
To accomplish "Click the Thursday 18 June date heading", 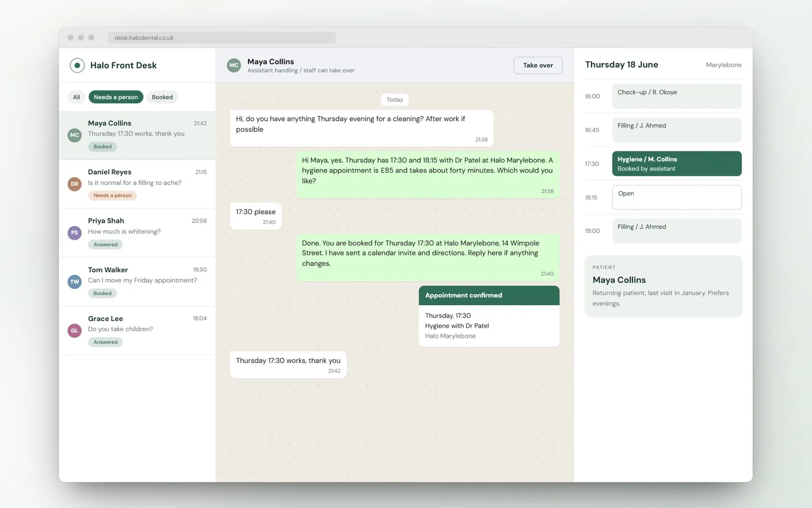I will (x=622, y=65).
